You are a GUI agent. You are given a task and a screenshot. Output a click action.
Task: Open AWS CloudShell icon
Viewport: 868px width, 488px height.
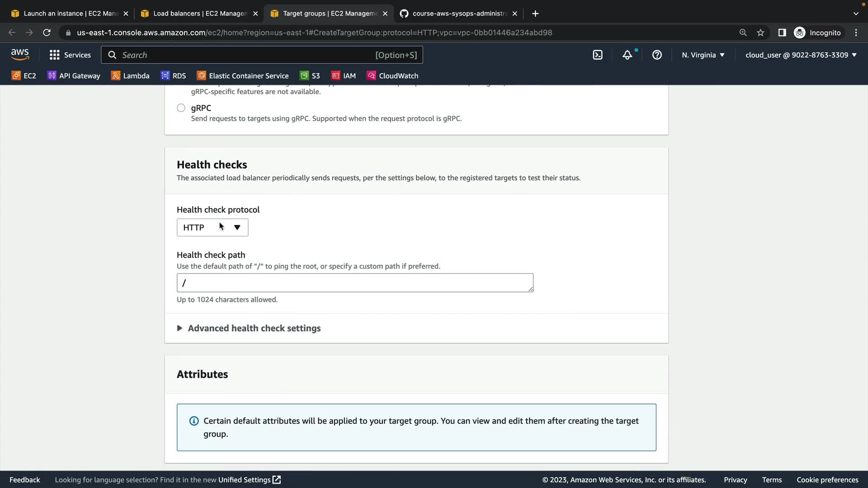click(x=598, y=55)
